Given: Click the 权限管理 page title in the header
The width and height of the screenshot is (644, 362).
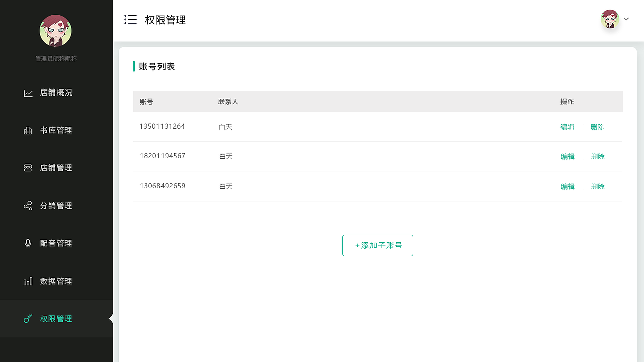Looking at the screenshot, I should pyautogui.click(x=166, y=20).
